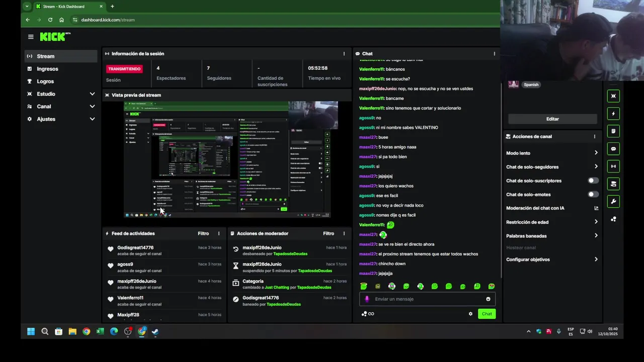Open Feed de actividades three-dot menu
The width and height of the screenshot is (644, 362).
click(x=219, y=233)
